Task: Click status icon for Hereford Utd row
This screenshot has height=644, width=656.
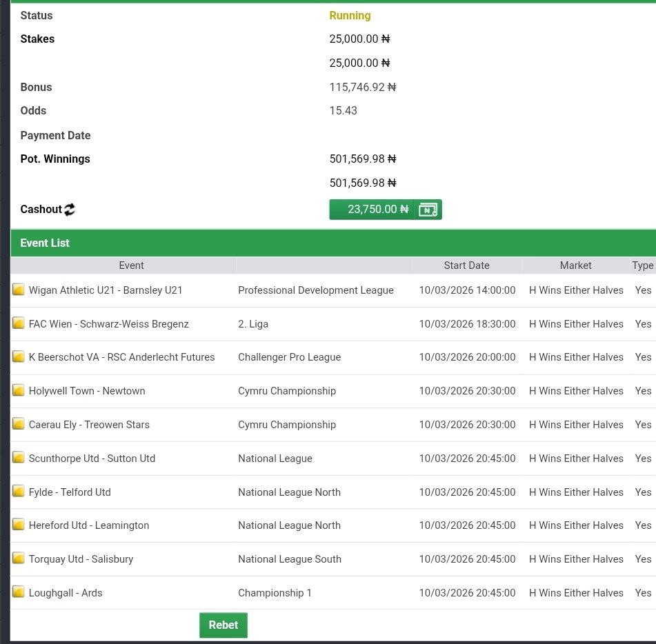Action: pyautogui.click(x=19, y=525)
